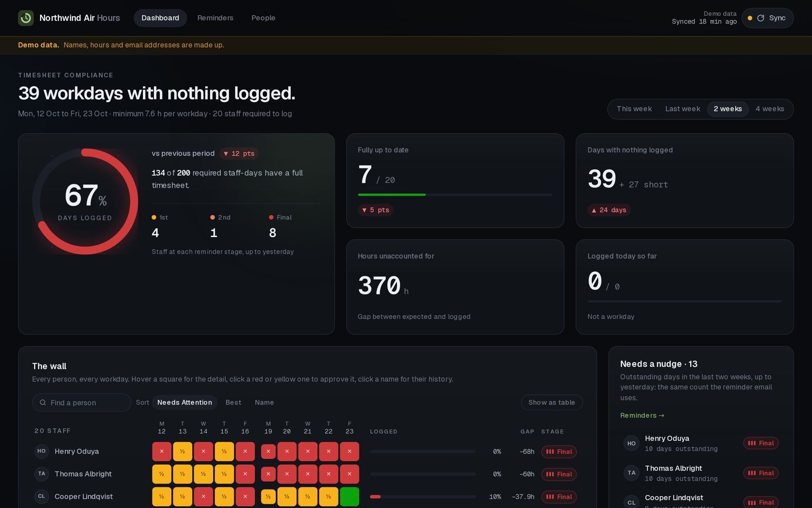
Task: Click the 67% days logged ring chart
Action: [85, 201]
